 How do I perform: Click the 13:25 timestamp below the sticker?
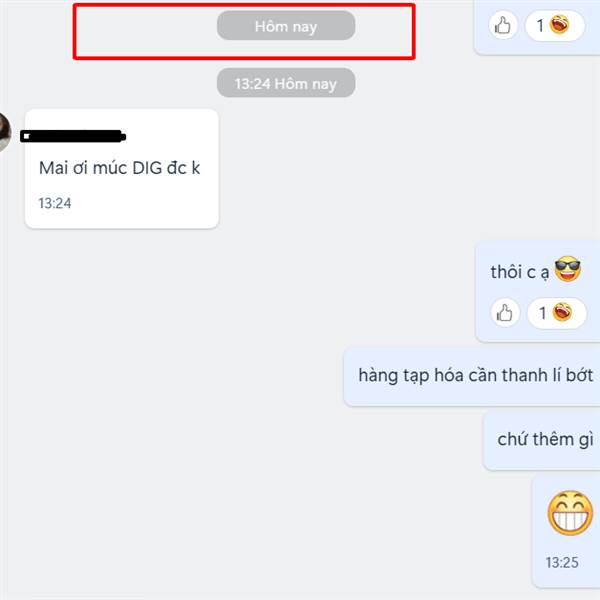[x=562, y=562]
